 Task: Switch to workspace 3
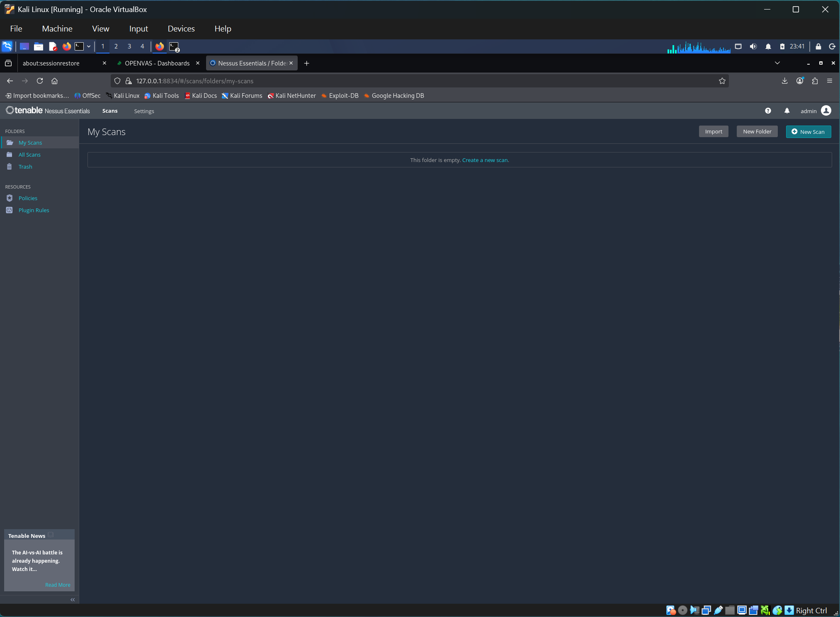[x=129, y=46]
